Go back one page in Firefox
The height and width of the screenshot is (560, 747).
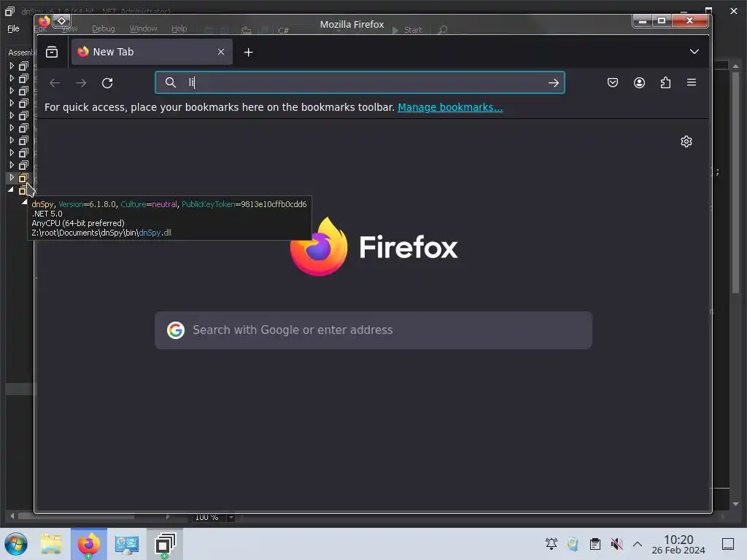55,83
